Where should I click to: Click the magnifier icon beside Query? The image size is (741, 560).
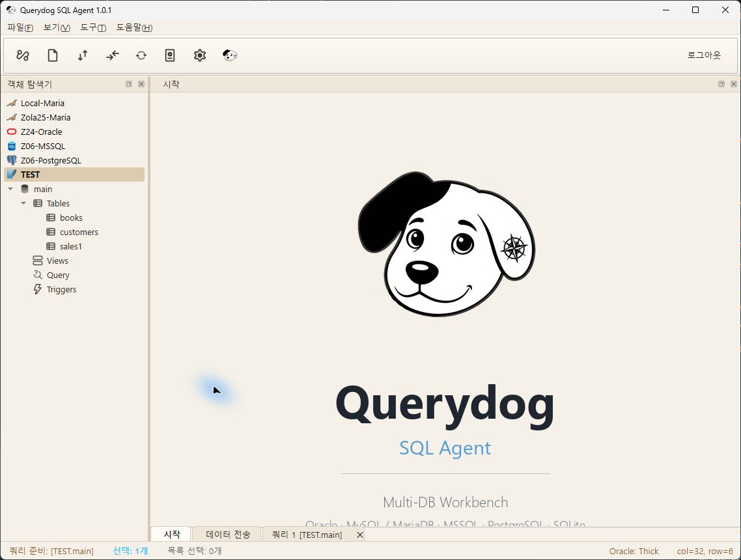point(38,275)
